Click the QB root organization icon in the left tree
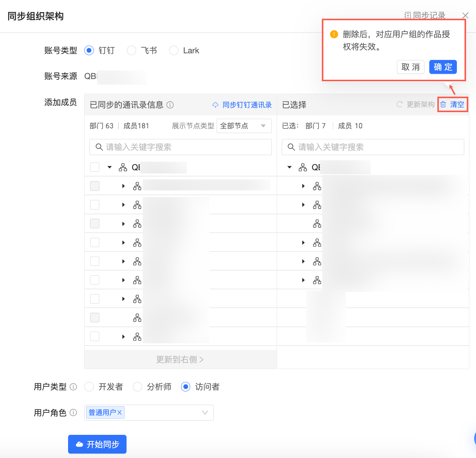Viewport: 476px width, 458px height. coord(123,168)
